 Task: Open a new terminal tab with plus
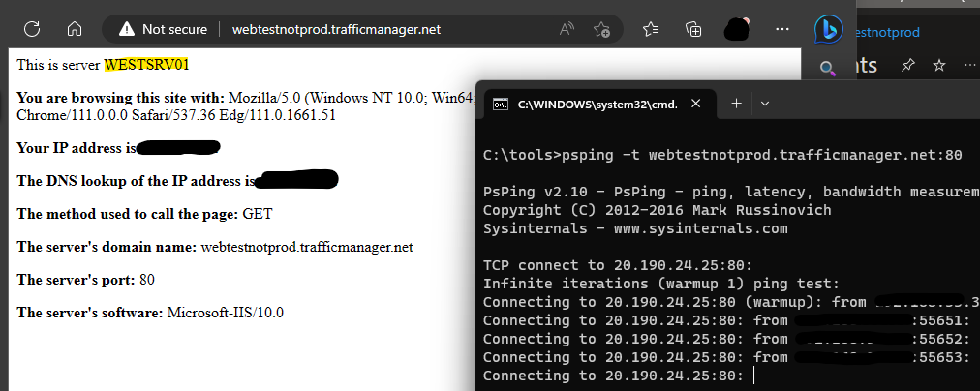pyautogui.click(x=736, y=104)
